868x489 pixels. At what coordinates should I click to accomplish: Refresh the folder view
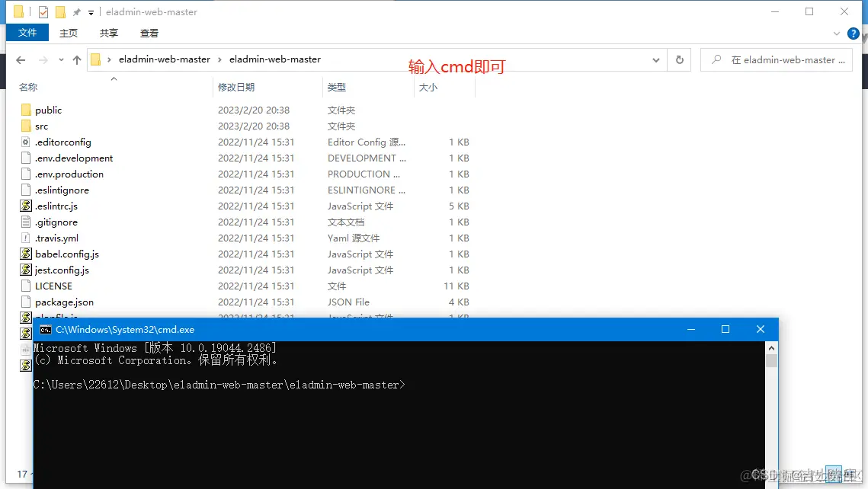678,59
